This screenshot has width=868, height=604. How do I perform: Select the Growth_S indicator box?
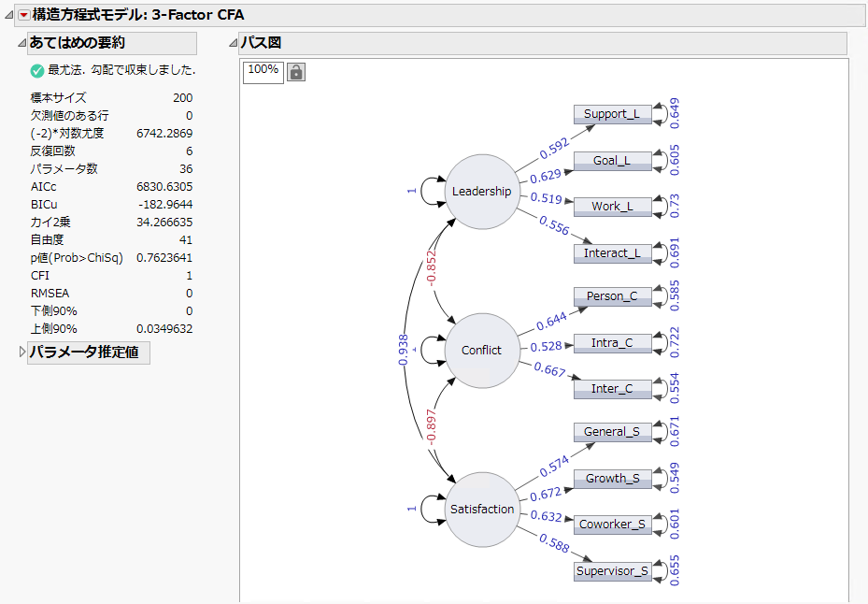pos(612,479)
